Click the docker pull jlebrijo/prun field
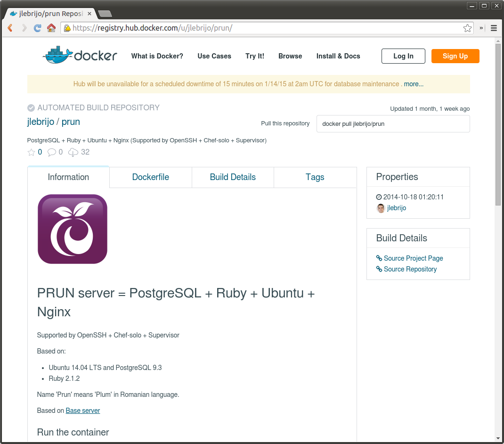The height and width of the screenshot is (444, 504). (393, 124)
